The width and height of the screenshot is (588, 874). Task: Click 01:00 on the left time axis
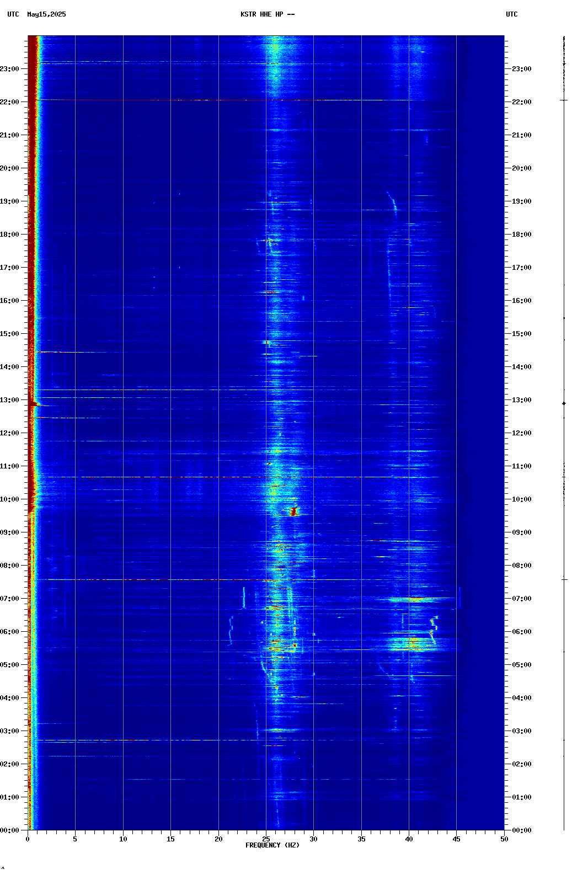pyautogui.click(x=9, y=797)
